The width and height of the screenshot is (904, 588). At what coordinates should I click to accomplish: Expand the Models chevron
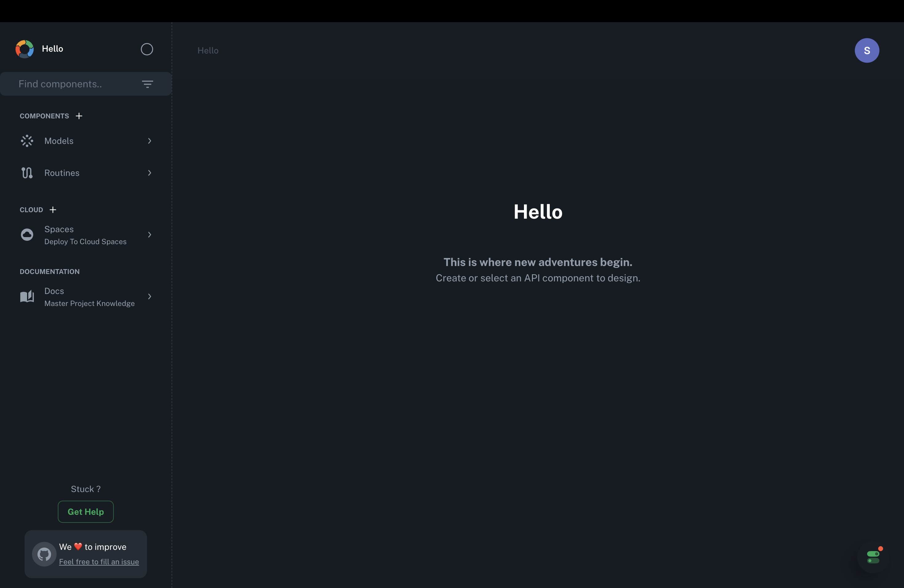[149, 141]
